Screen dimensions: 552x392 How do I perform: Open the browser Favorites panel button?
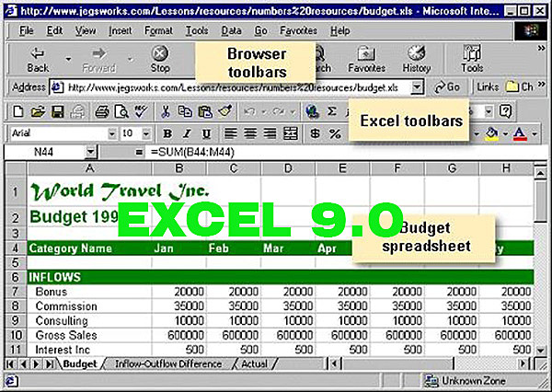coord(366,59)
